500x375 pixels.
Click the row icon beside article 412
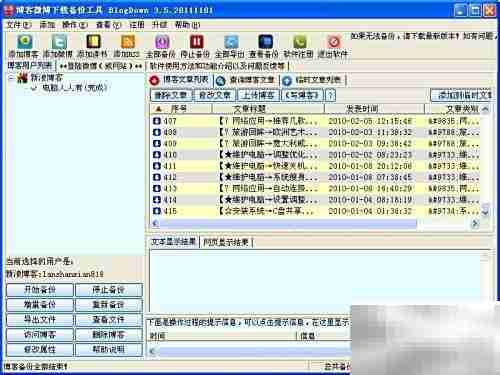(157, 177)
